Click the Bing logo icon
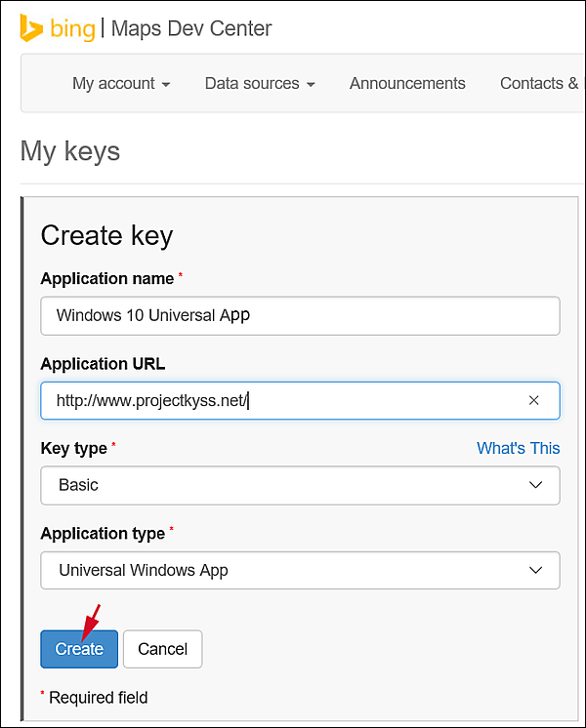Viewport: 586px width, 728px height. 31,28
